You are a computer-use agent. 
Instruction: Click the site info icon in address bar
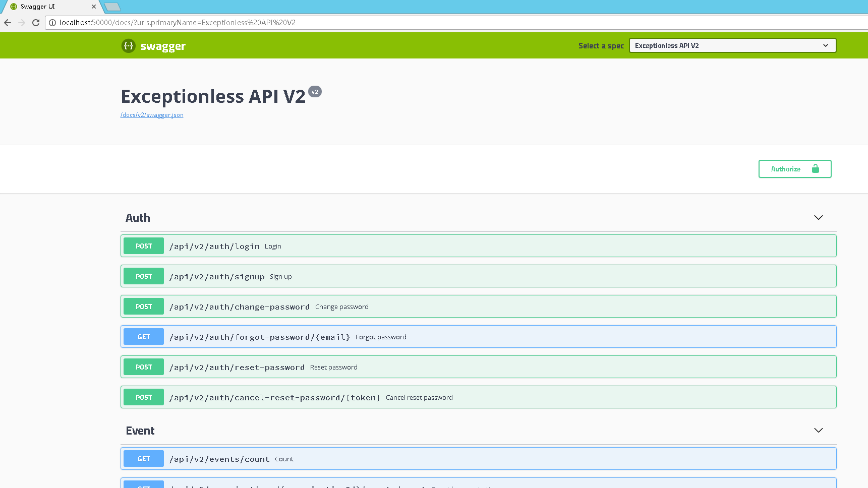click(52, 23)
